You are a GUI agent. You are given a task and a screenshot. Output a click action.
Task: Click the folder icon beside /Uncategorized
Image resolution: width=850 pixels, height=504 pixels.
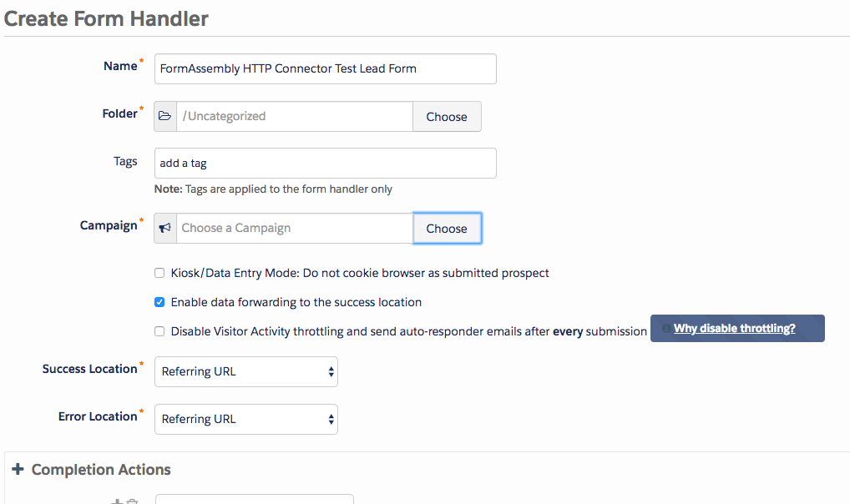(164, 116)
